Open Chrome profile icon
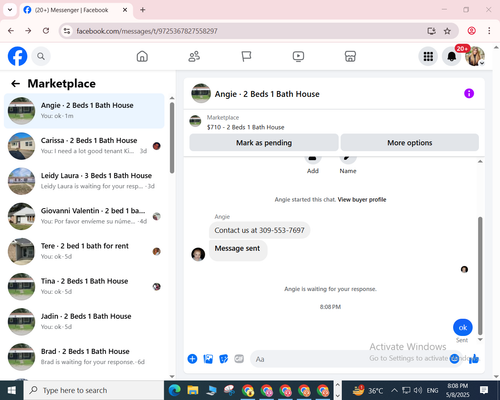Viewport: 500px width, 400px height. coord(471,31)
